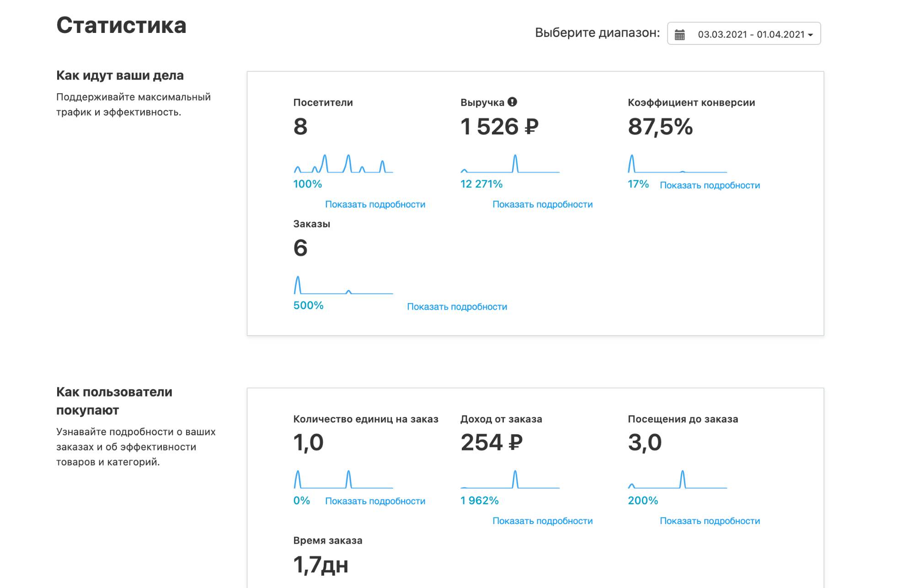This screenshot has height=588, width=914.
Task: Click the Количество единиц на заказ sparkline
Action: (x=343, y=479)
